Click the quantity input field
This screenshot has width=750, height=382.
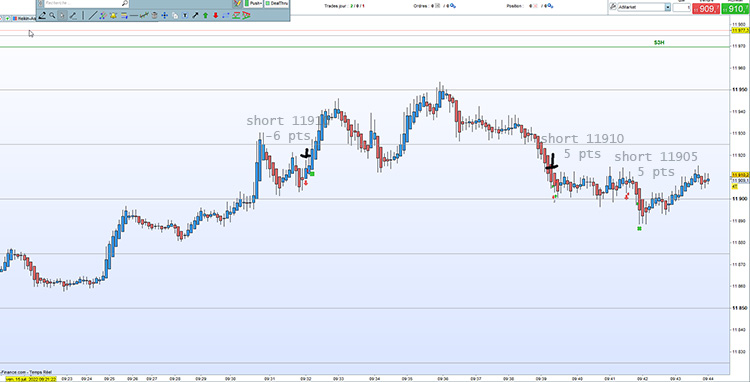(681, 8)
